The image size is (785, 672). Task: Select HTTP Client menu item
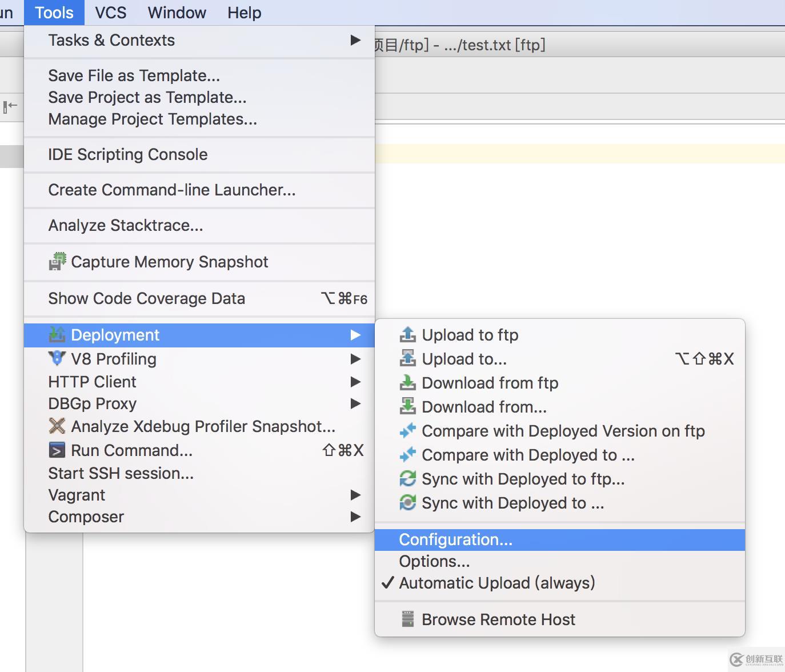tap(199, 382)
